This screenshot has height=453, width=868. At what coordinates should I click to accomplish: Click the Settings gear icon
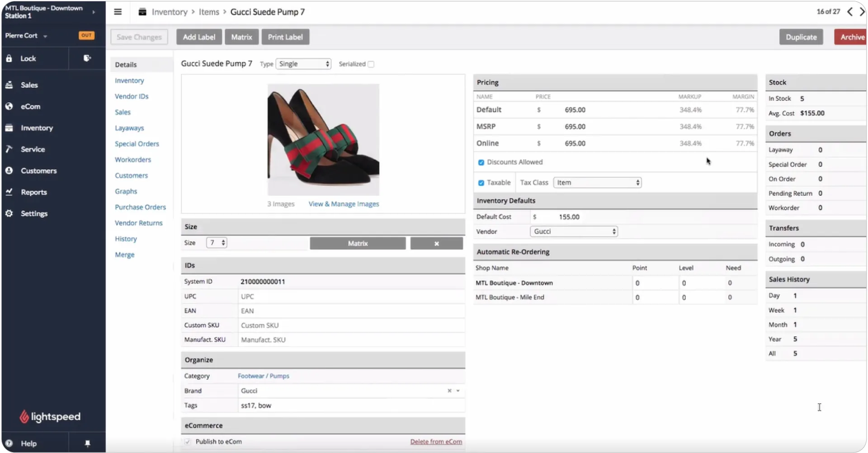(x=9, y=213)
